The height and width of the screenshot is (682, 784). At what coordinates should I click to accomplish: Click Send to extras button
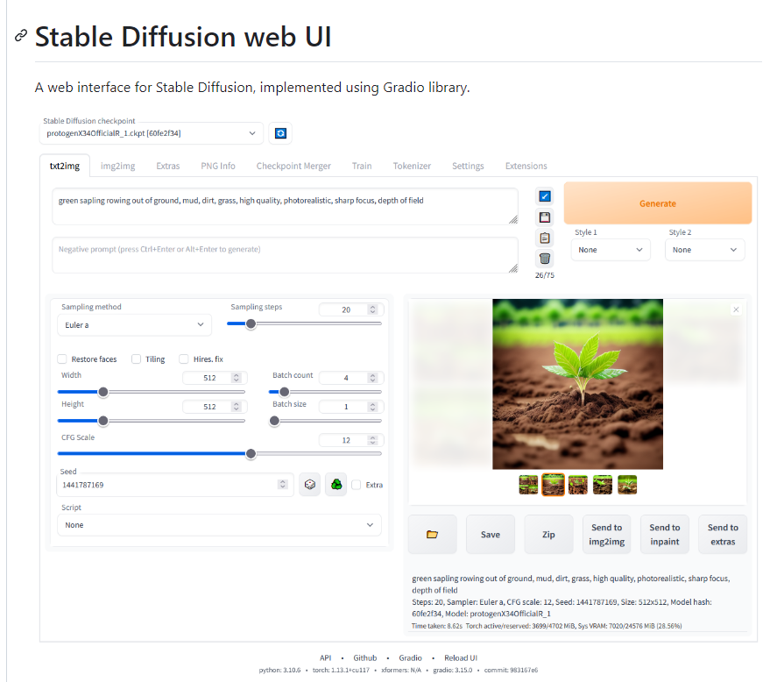click(x=723, y=535)
